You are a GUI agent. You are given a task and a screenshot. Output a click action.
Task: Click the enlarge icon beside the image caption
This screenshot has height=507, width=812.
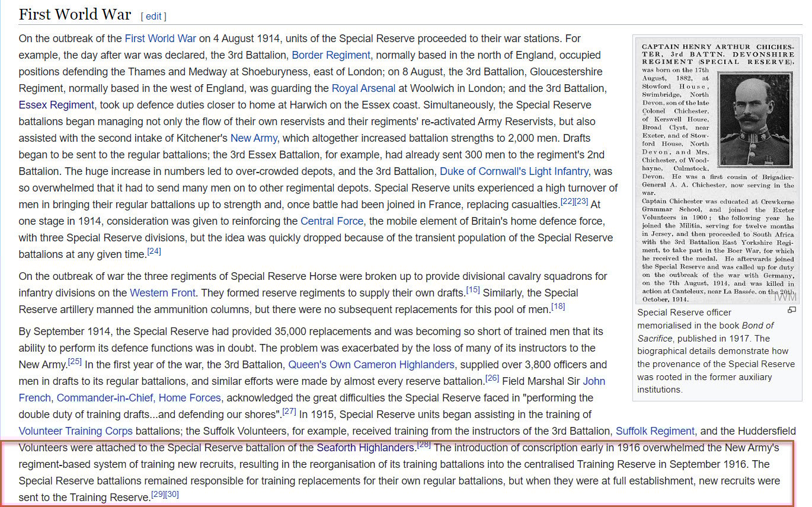pyautogui.click(x=791, y=310)
